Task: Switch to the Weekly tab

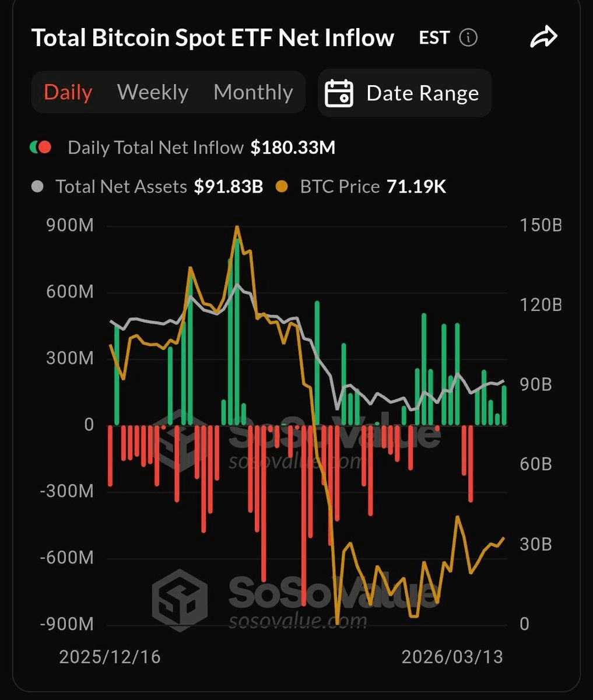Action: [x=153, y=93]
